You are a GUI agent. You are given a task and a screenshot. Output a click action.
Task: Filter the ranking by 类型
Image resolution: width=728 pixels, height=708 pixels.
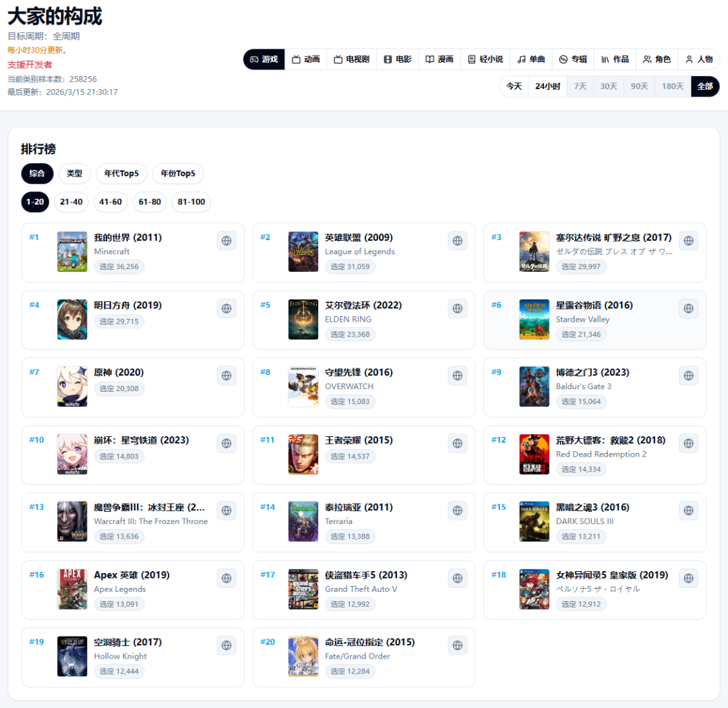pos(74,173)
